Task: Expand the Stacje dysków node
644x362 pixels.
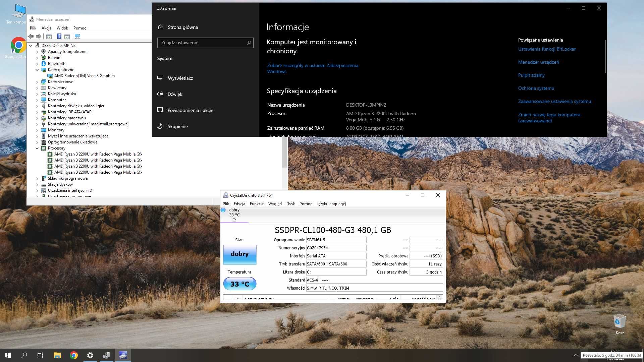Action: click(x=37, y=184)
